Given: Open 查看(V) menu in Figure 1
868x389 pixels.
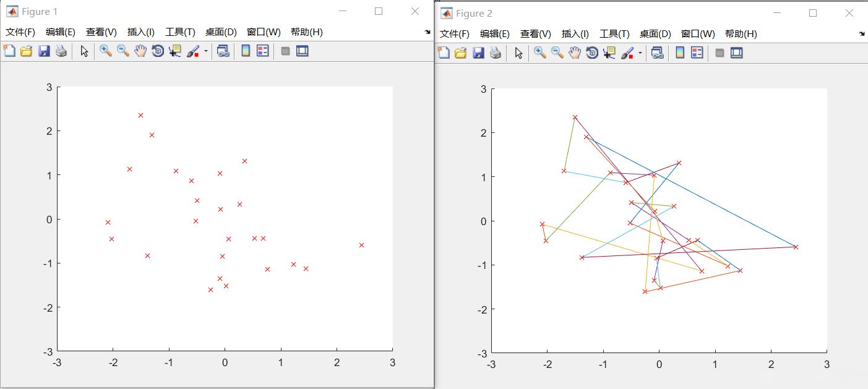Looking at the screenshot, I should [x=101, y=32].
